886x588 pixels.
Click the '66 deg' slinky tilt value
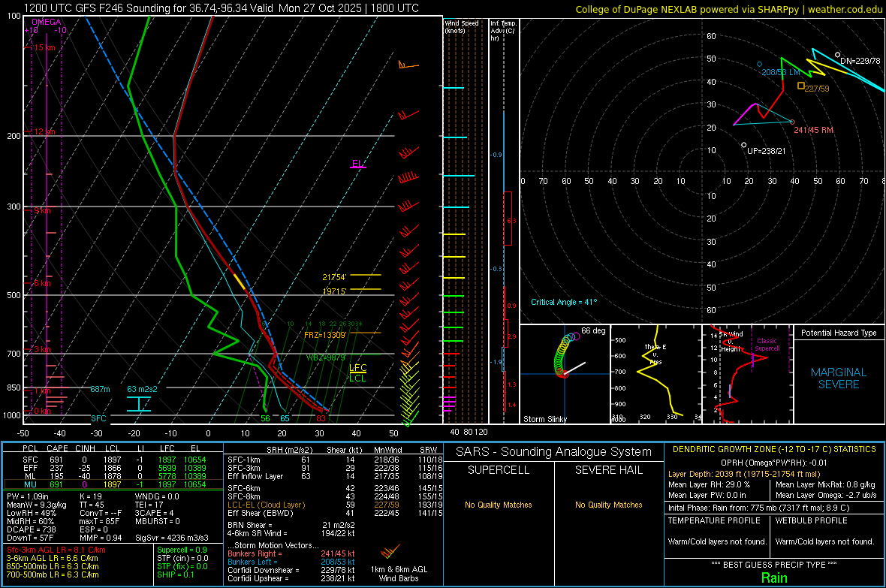(x=592, y=330)
